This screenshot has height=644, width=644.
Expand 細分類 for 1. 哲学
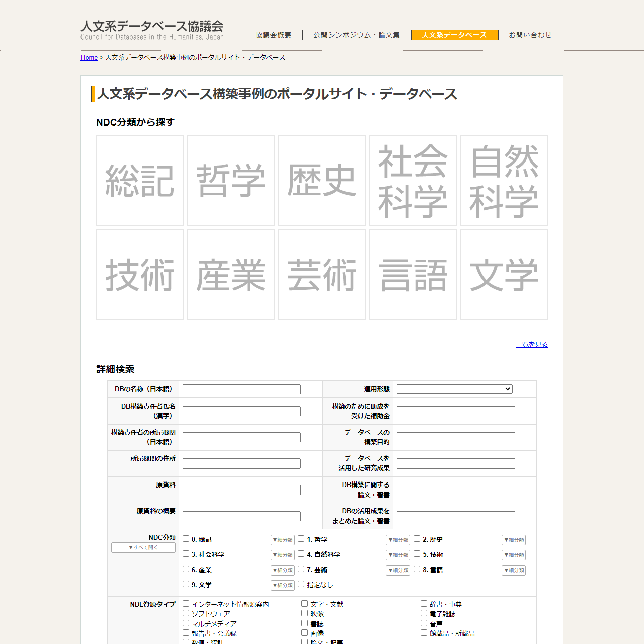pyautogui.click(x=398, y=540)
